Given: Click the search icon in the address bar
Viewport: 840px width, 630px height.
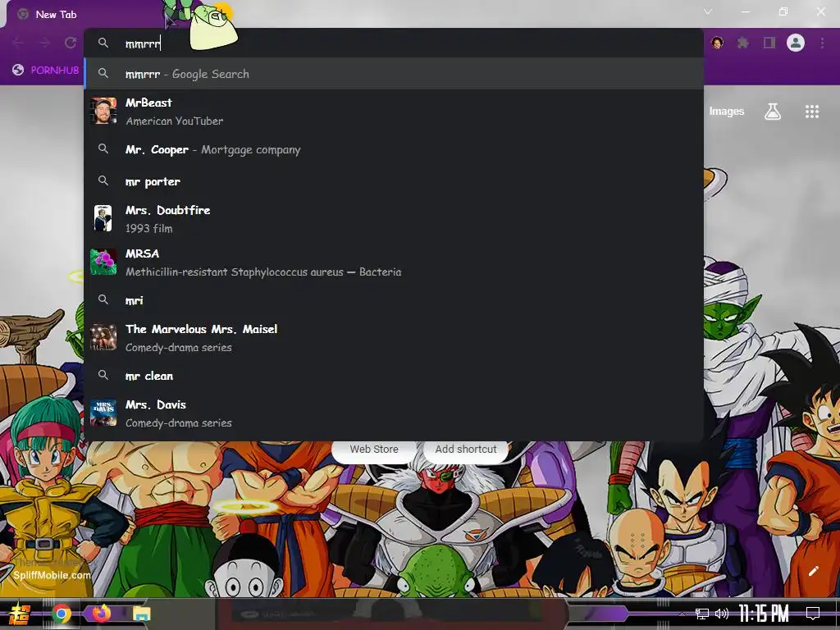Looking at the screenshot, I should click(x=103, y=43).
